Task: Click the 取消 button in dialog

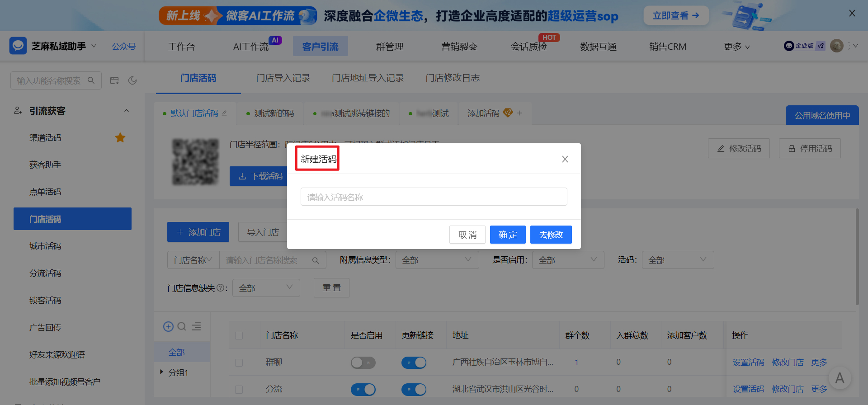Action: click(467, 235)
